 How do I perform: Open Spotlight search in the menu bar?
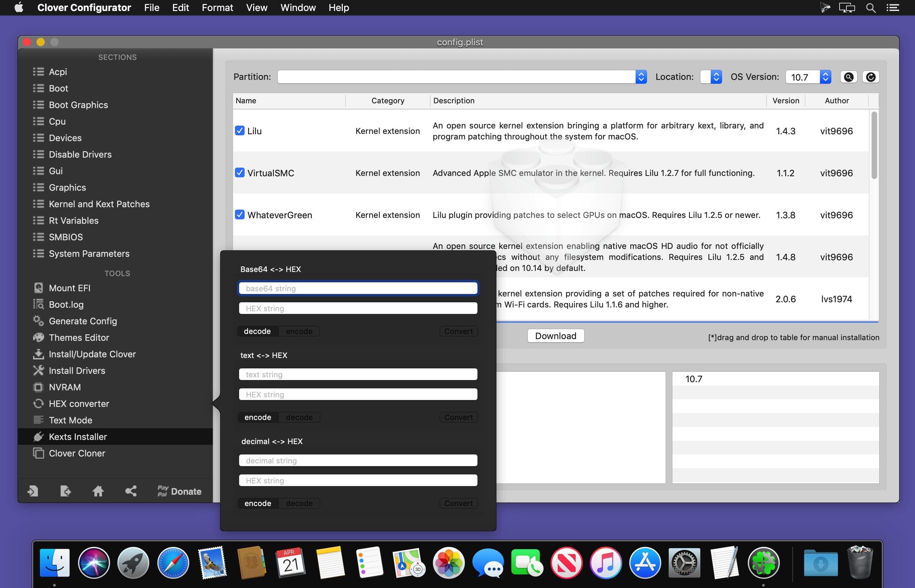[x=871, y=8]
